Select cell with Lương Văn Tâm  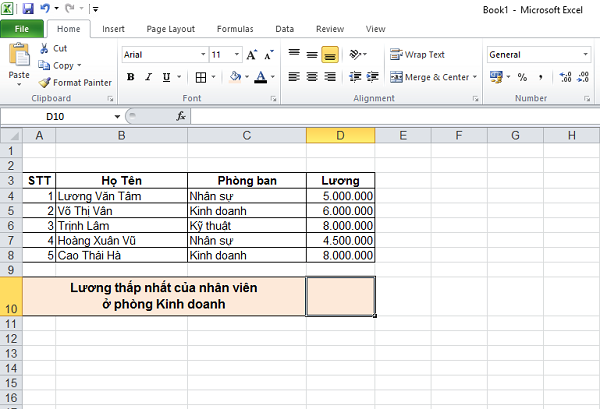point(121,196)
